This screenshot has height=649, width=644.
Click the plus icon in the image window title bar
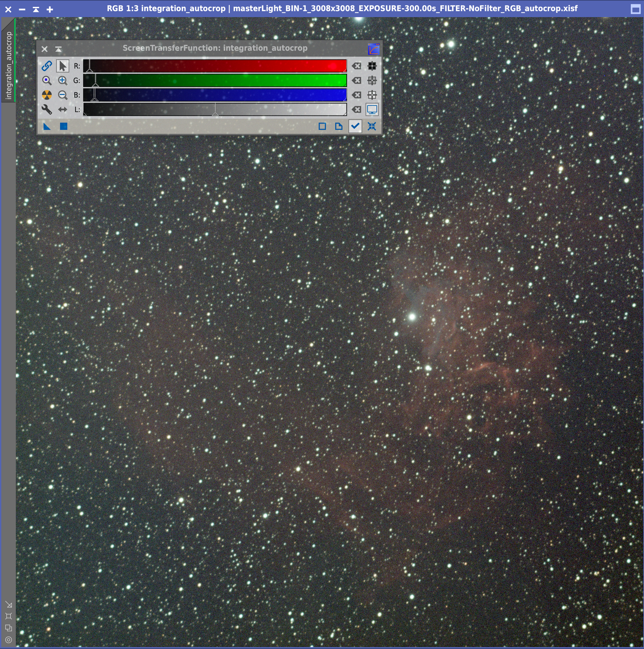(x=50, y=9)
